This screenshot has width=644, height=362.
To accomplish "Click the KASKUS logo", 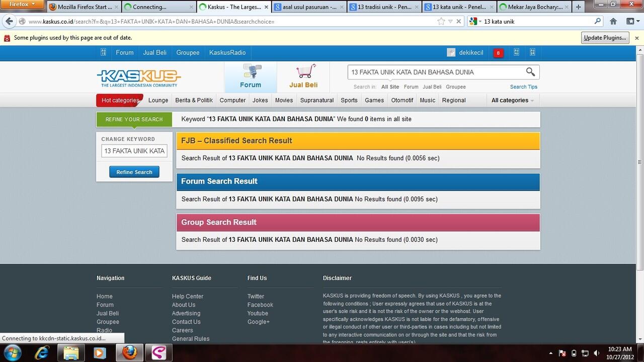I will [x=139, y=77].
